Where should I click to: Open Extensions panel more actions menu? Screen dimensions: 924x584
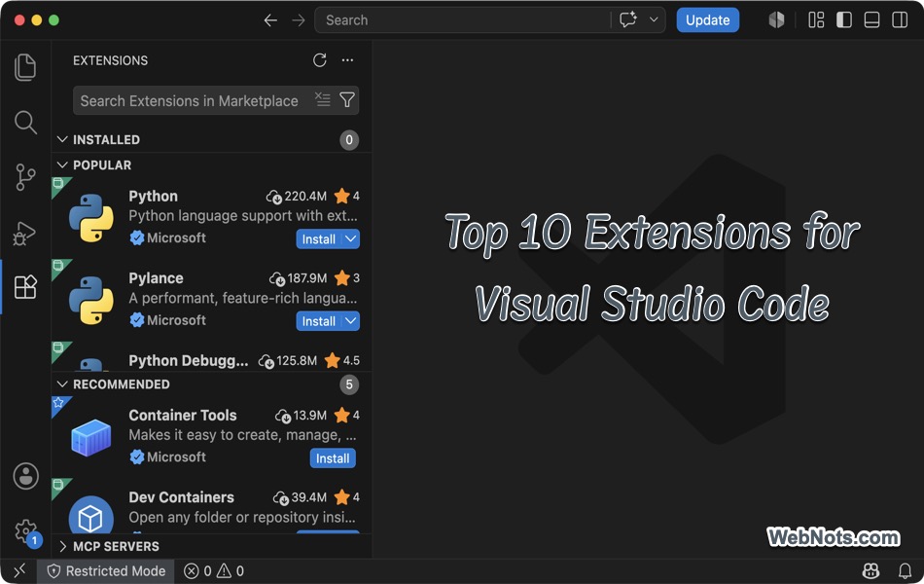(347, 60)
